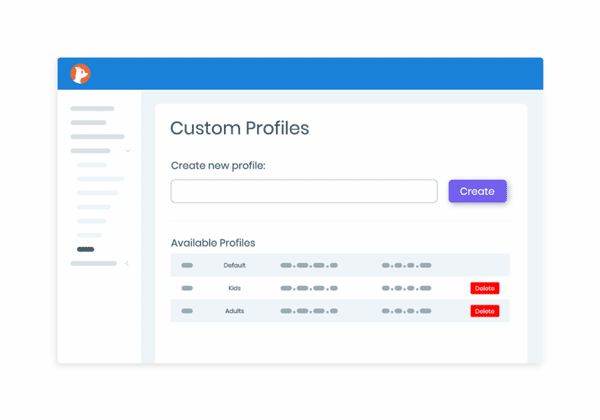Open the second top-level sidebar item
The image size is (600, 420).
[88, 123]
